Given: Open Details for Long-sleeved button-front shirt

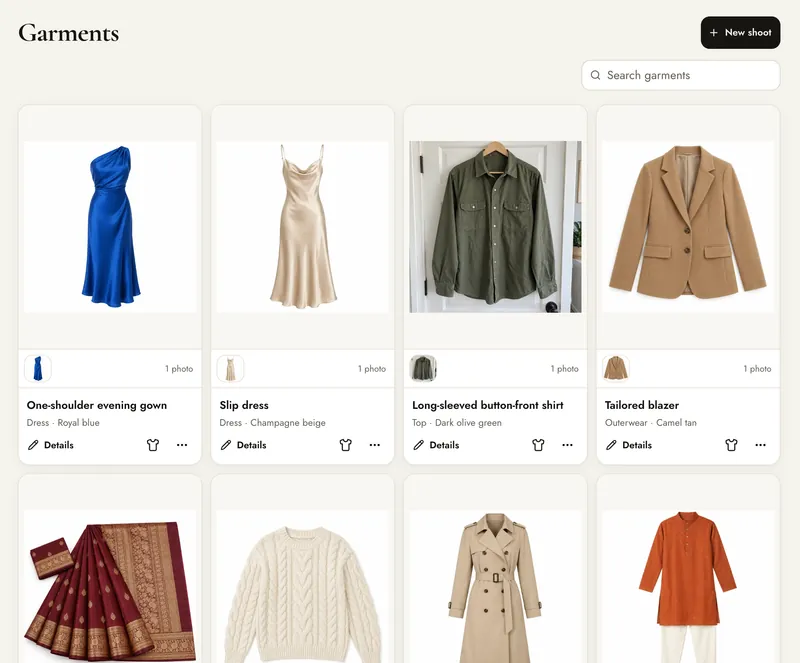Looking at the screenshot, I should [436, 445].
